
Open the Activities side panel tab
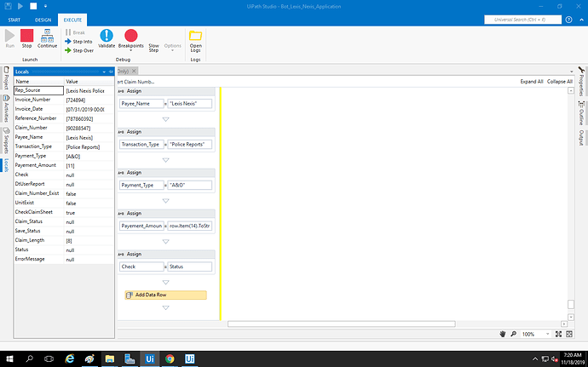coord(6,108)
